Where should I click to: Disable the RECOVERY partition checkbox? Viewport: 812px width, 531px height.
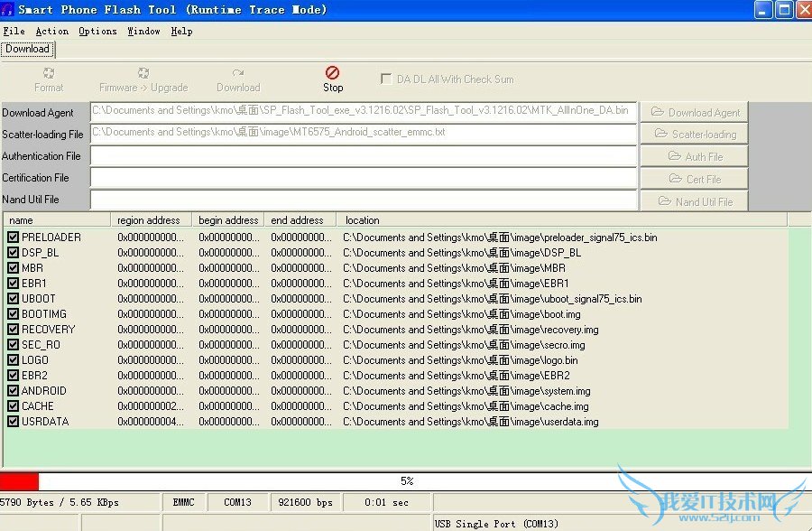[14, 330]
